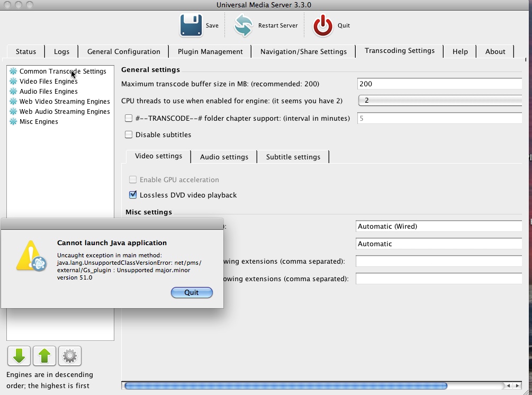Select Common Transcode Settings in the tree
Screen dimensions: 532x395
(63, 71)
